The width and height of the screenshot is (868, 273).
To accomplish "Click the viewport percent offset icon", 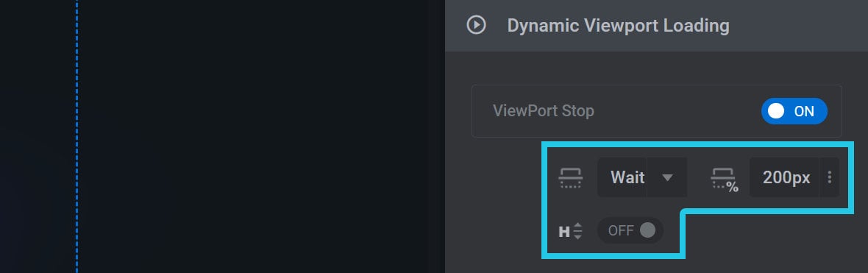I will coord(725,180).
